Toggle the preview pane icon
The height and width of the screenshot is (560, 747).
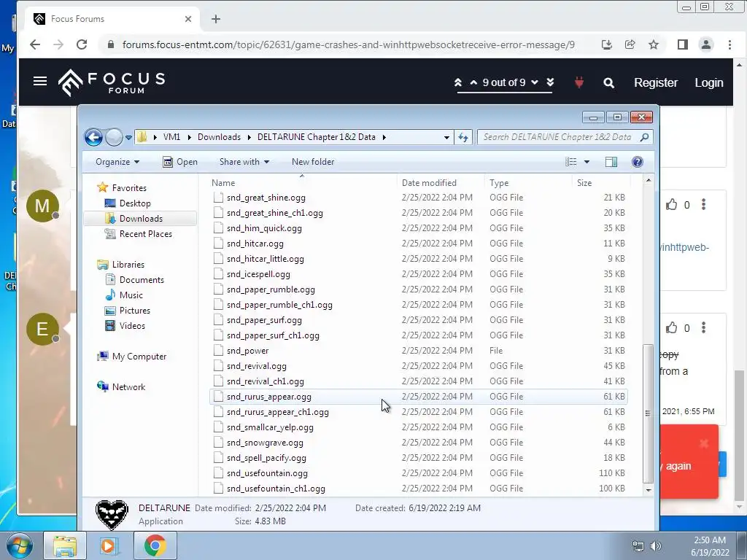pos(611,162)
